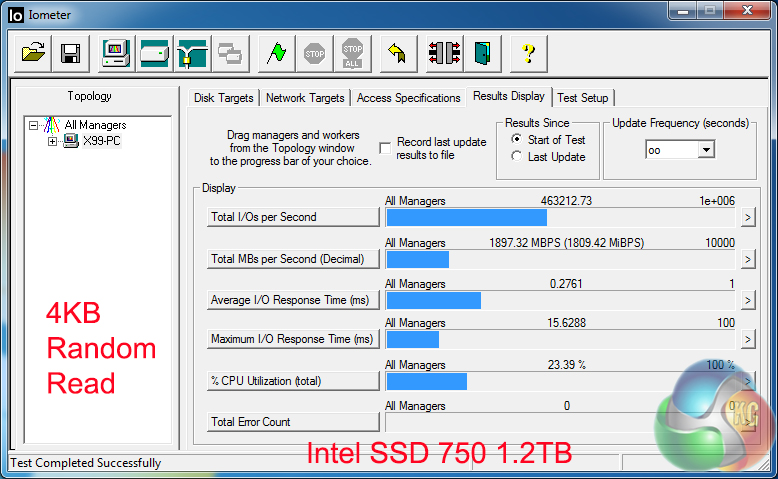Click Maximum I/O Response Time button

(x=293, y=339)
